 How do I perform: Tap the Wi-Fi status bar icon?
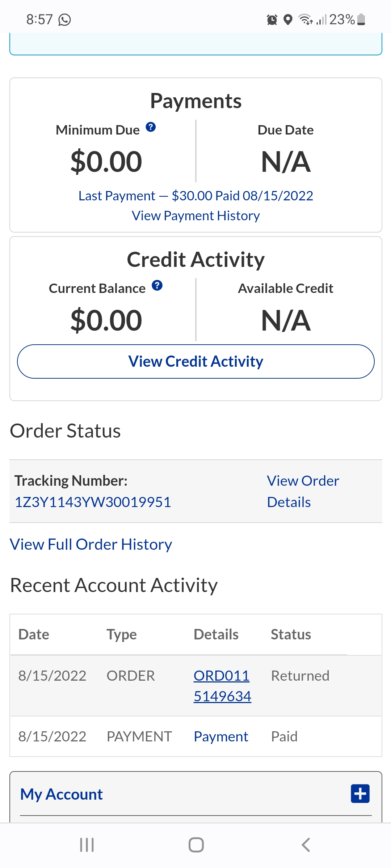click(x=305, y=20)
